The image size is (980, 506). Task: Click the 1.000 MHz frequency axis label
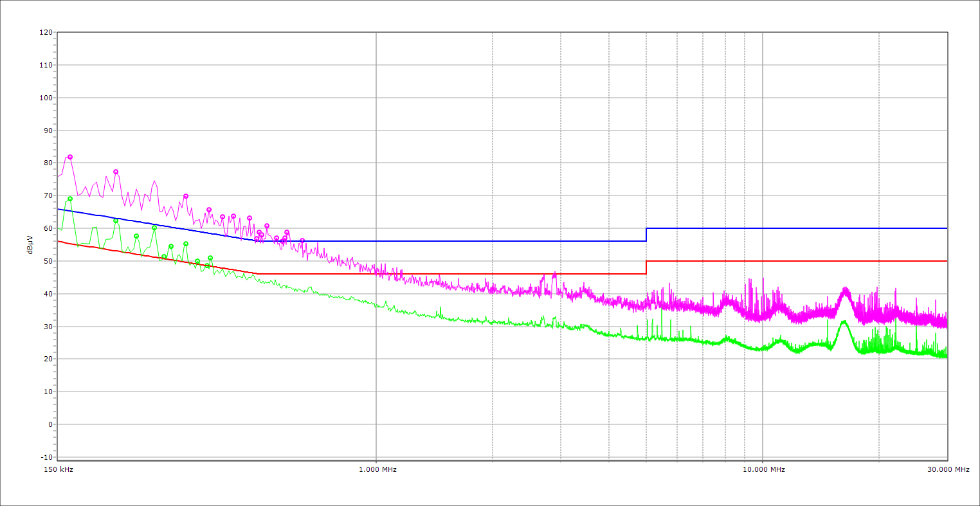pyautogui.click(x=376, y=469)
